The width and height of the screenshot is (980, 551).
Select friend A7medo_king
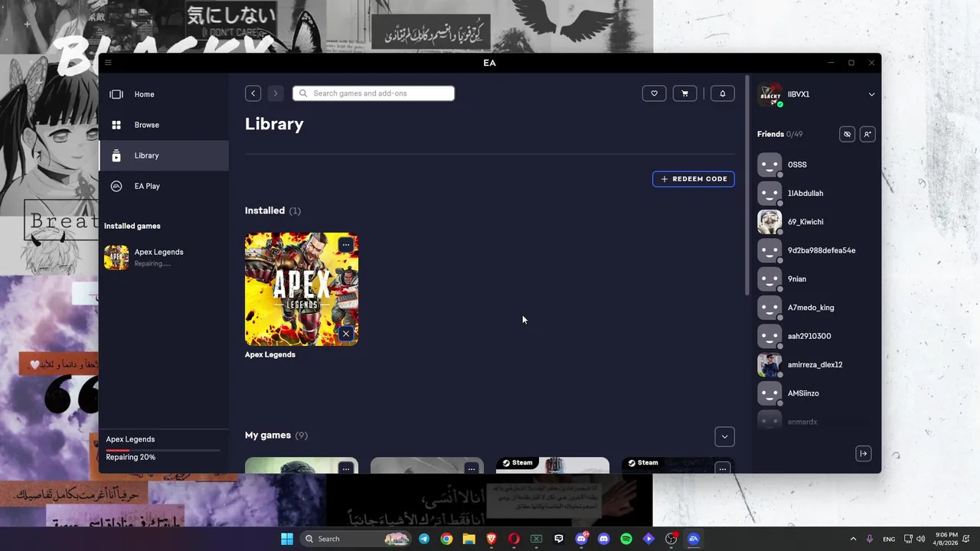[x=816, y=308]
